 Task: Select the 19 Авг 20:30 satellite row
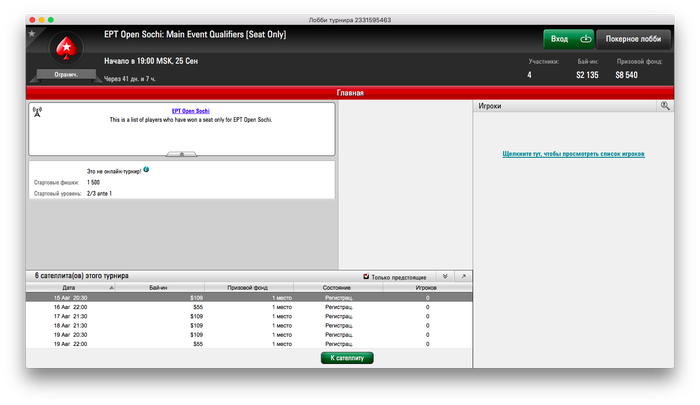point(249,334)
